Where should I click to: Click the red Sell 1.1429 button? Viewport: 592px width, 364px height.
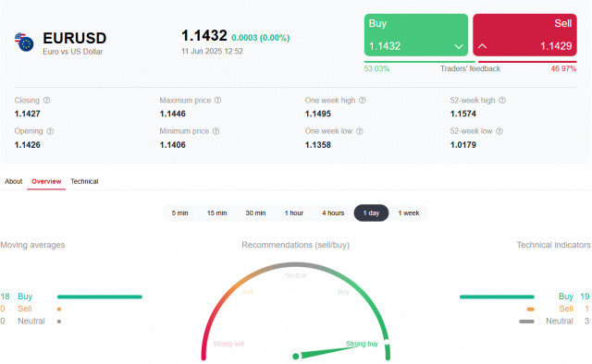coord(524,35)
